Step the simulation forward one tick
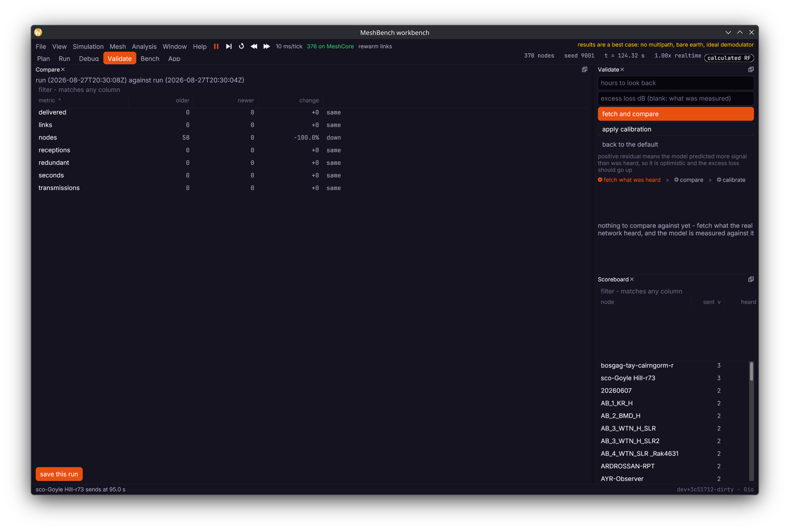Screen dimensions: 790x532 click(x=229, y=47)
